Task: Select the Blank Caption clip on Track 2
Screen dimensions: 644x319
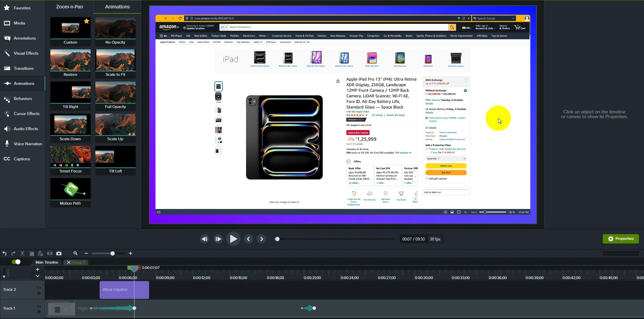Action: point(124,290)
